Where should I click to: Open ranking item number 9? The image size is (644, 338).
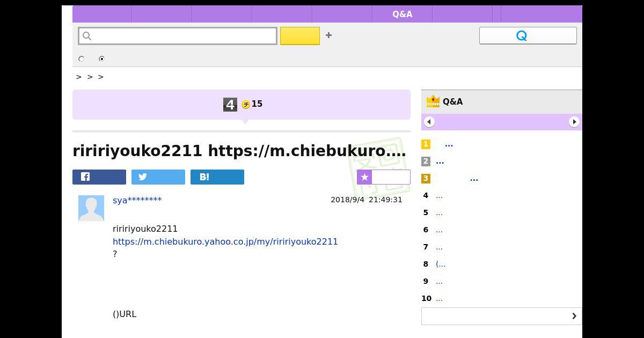coord(439,282)
